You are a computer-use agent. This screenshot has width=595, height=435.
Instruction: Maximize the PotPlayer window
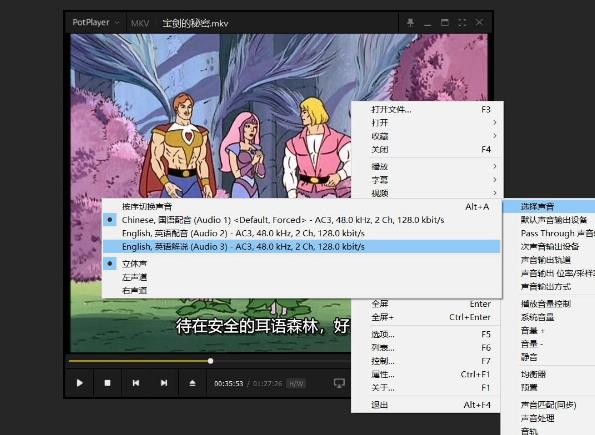pyautogui.click(x=445, y=22)
